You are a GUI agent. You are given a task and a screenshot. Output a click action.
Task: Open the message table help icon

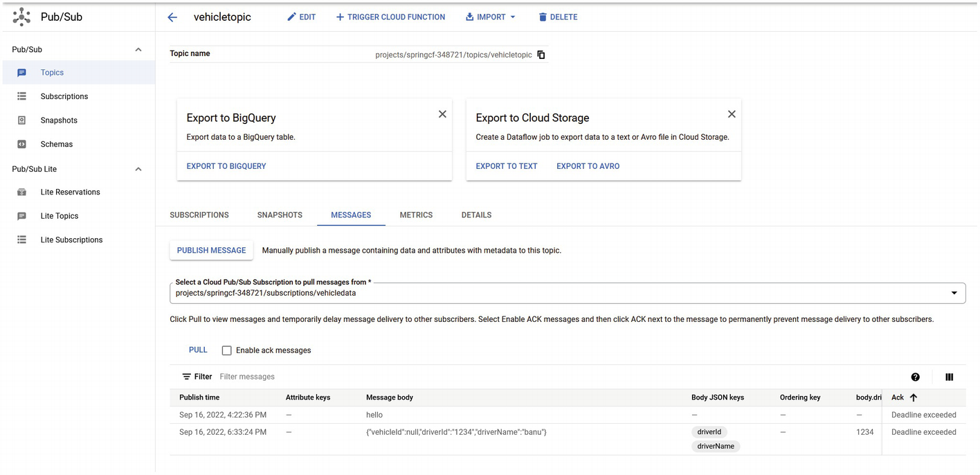[x=915, y=377]
